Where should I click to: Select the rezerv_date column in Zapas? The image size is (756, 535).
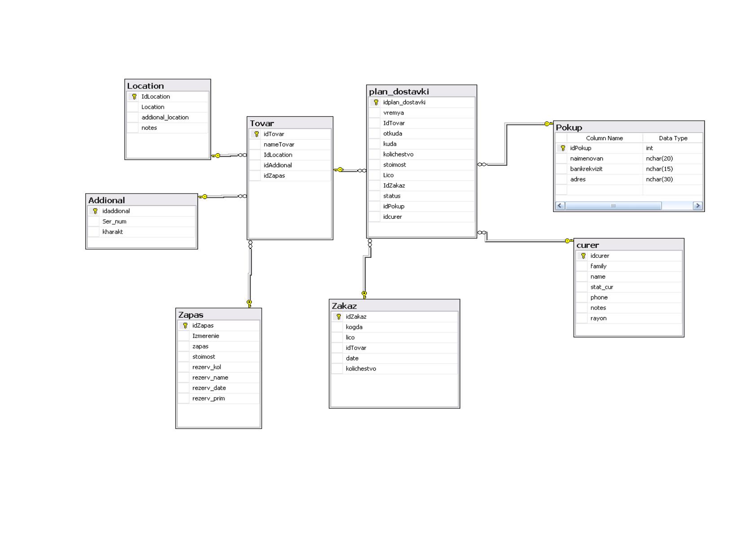pyautogui.click(x=219, y=388)
